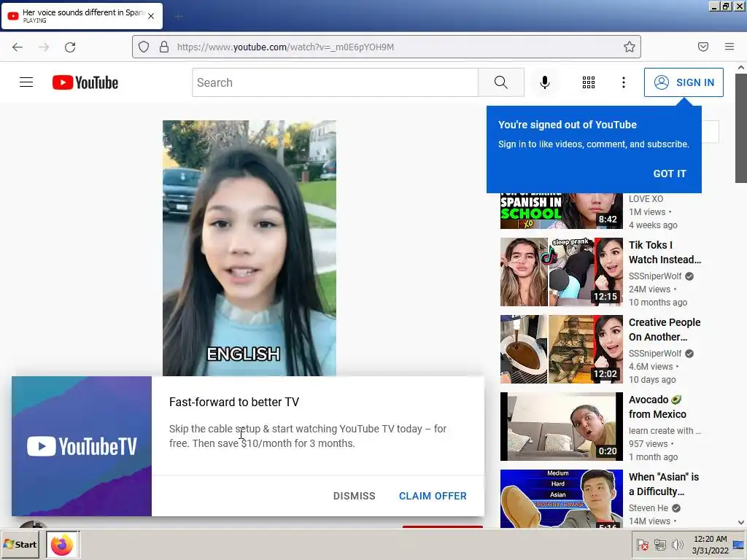Click the You're signed out of YouTube text
Viewport: 747px width, 560px height.
point(568,125)
